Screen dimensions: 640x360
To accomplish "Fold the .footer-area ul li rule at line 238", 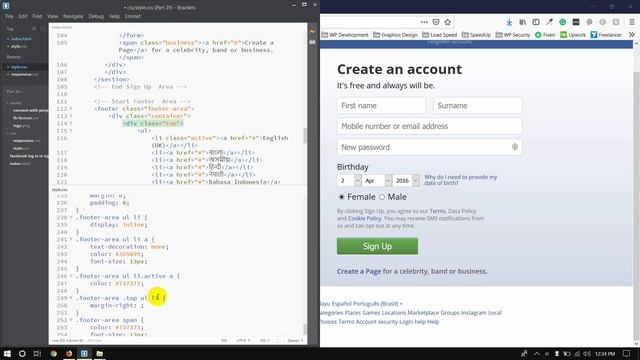I will (71, 218).
